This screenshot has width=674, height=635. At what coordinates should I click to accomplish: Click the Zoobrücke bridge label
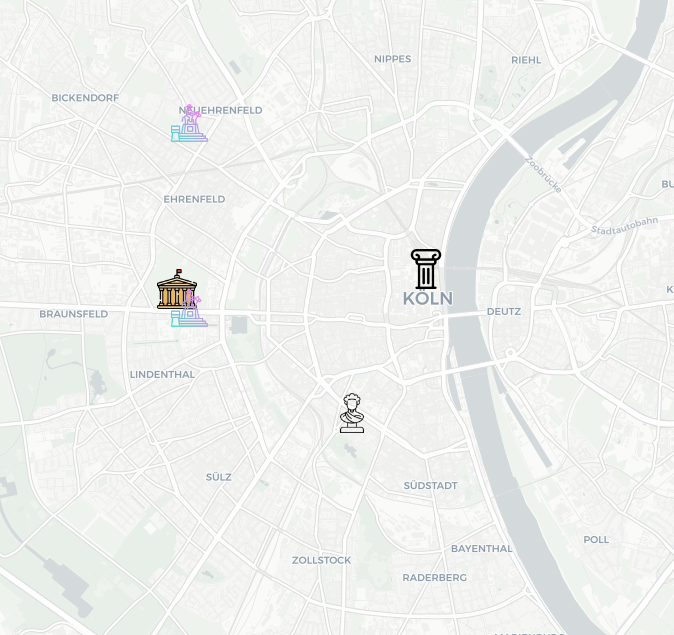(543, 174)
